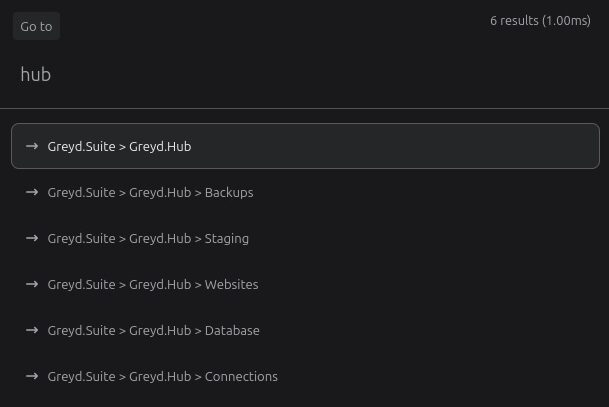Viewport: 609px width, 407px height.
Task: Click "Greyd.Hub" segment in the Connections row
Action: 160,376
